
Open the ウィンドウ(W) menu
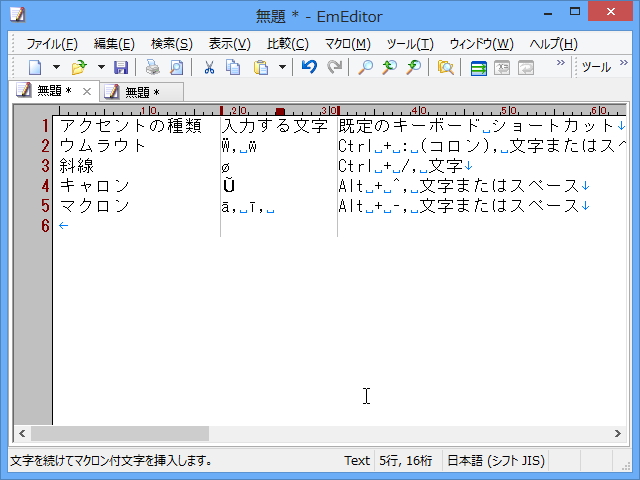pos(481,44)
